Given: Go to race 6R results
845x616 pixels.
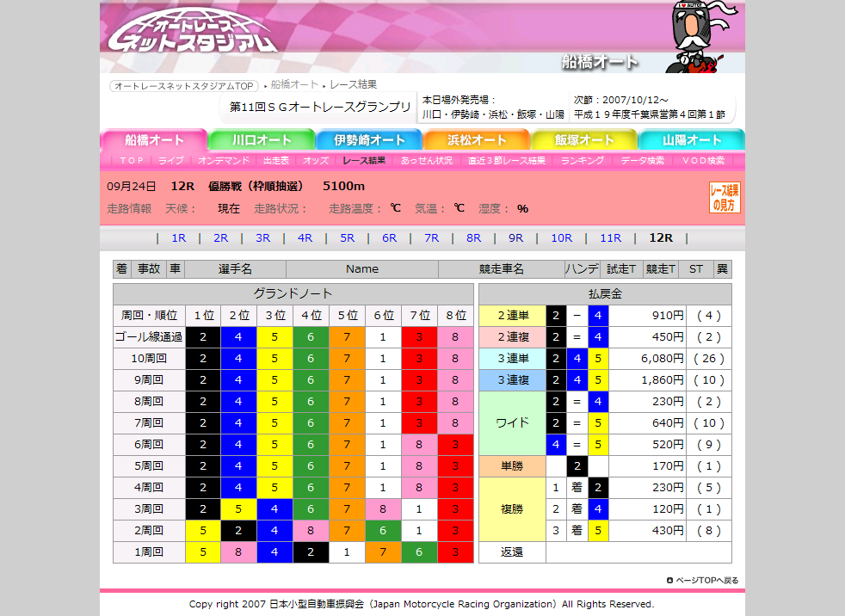Looking at the screenshot, I should (390, 238).
